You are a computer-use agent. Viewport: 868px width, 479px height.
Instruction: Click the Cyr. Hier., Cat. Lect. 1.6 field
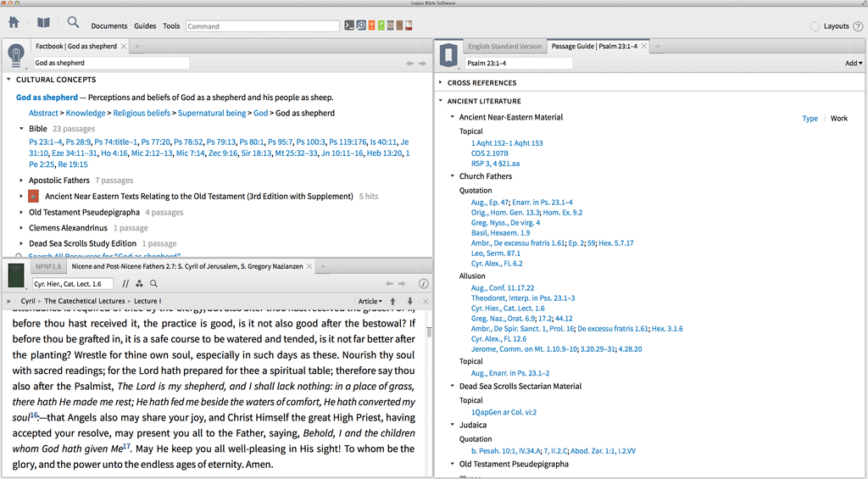(x=73, y=283)
